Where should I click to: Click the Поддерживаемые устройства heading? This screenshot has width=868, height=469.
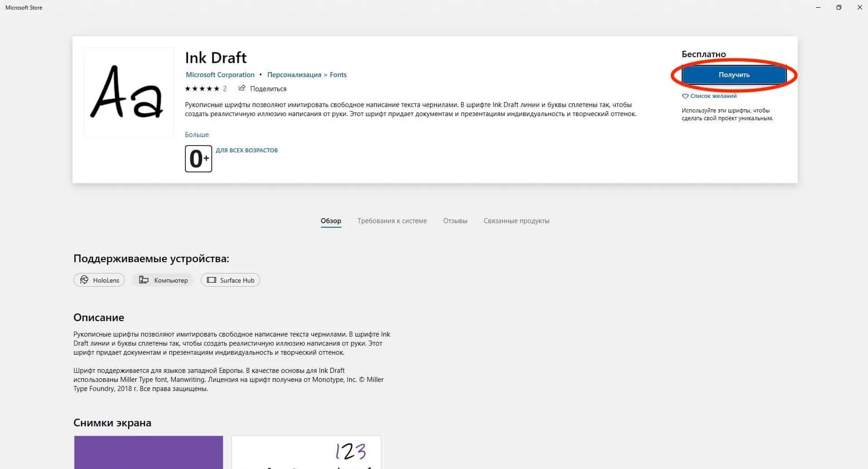click(151, 259)
